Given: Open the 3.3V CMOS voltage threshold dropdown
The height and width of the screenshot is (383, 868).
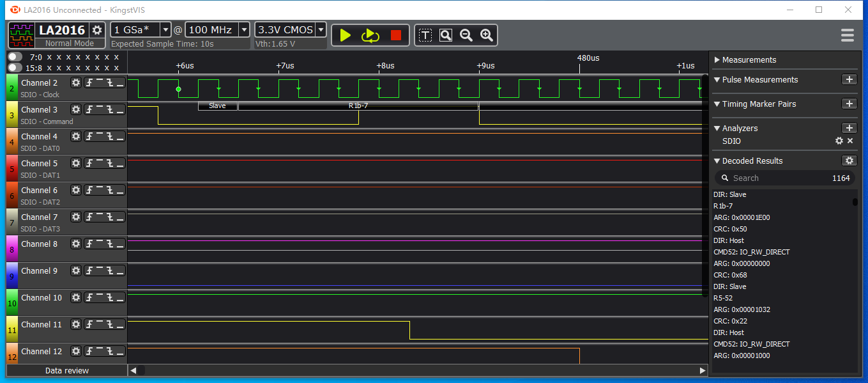Looking at the screenshot, I should pyautogui.click(x=320, y=29).
